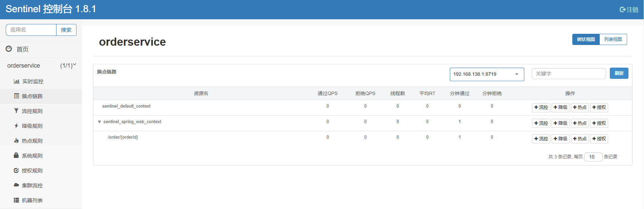Image resolution: width=644 pixels, height=209 pixels.
Task: Add 降级 rule for sentinel_spring_web_context
Action: click(560, 123)
